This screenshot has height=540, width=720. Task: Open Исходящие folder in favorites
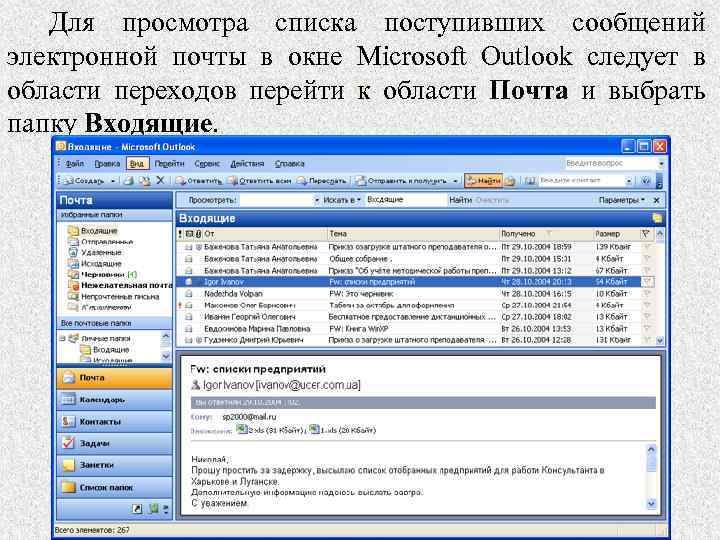point(95,264)
